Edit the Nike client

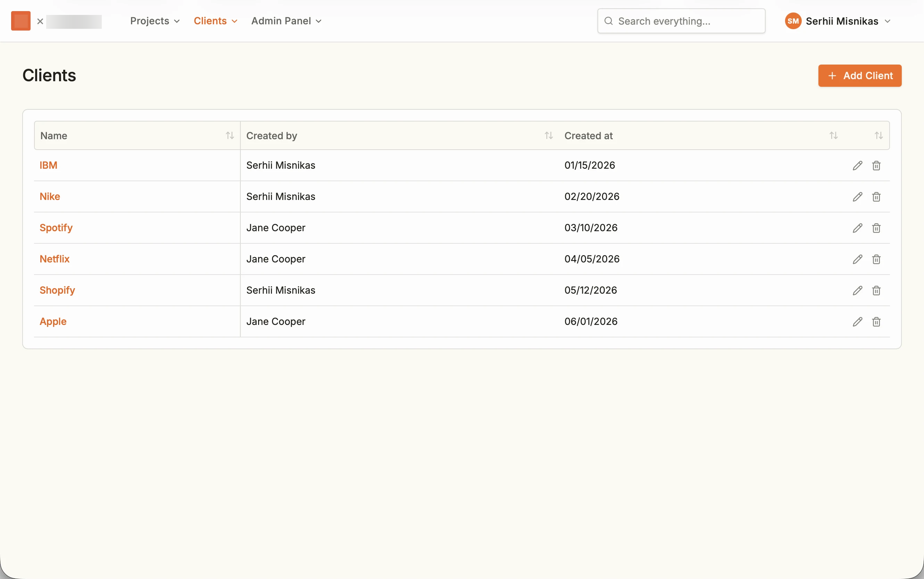(x=857, y=197)
